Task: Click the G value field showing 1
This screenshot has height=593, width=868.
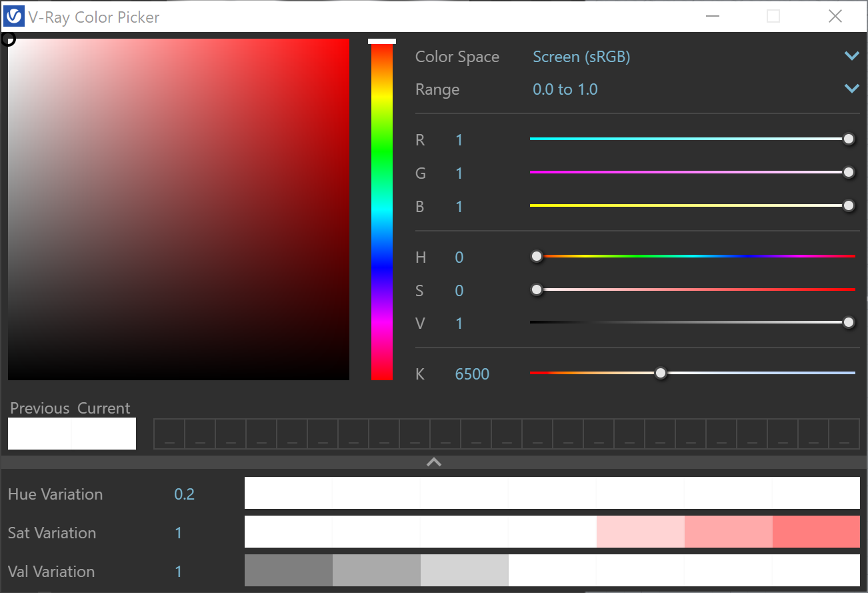Action: coord(459,173)
